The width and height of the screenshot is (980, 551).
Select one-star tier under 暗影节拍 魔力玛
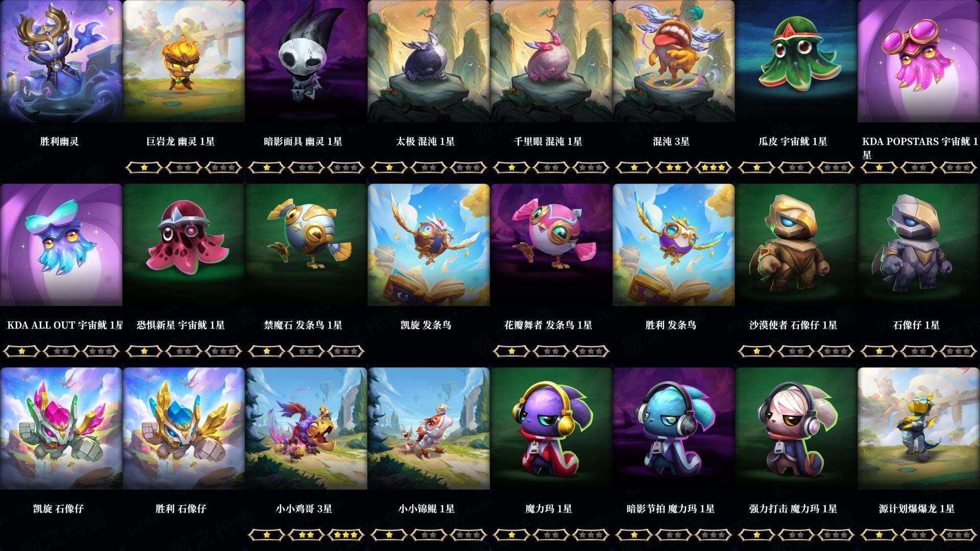(x=634, y=535)
